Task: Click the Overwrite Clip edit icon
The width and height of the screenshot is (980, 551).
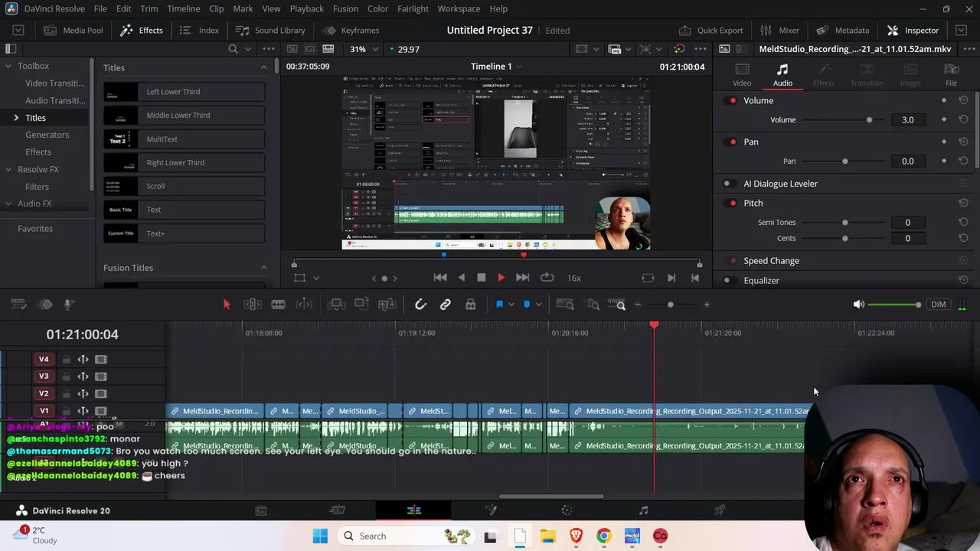Action: (361, 305)
